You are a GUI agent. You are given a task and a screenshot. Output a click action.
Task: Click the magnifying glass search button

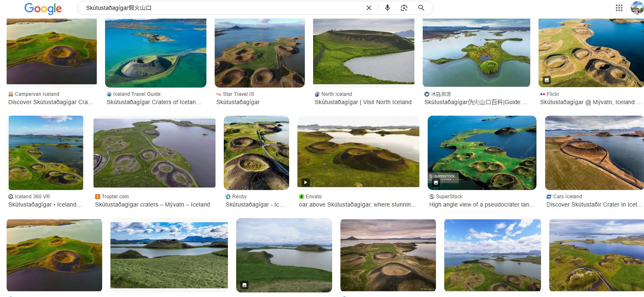coord(421,8)
